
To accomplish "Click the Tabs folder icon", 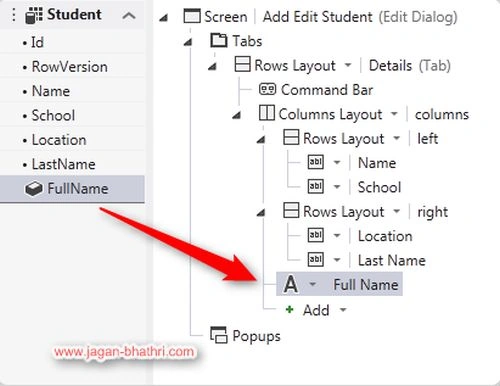I will click(219, 40).
